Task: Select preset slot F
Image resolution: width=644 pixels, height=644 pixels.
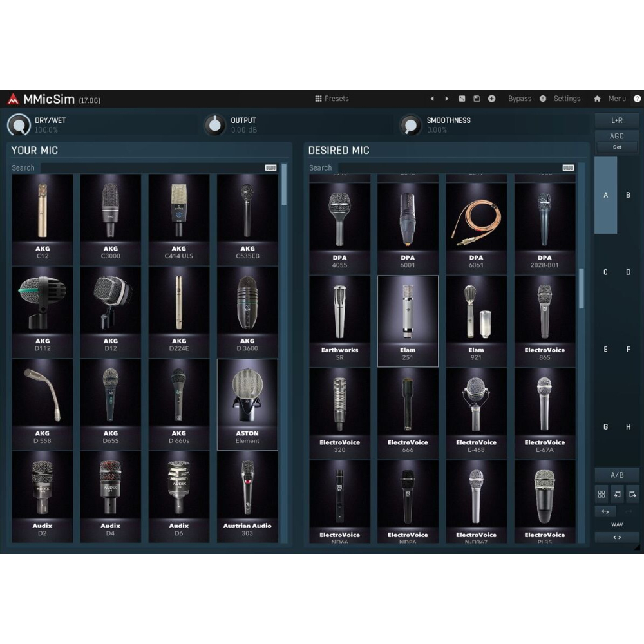Action: pyautogui.click(x=628, y=350)
